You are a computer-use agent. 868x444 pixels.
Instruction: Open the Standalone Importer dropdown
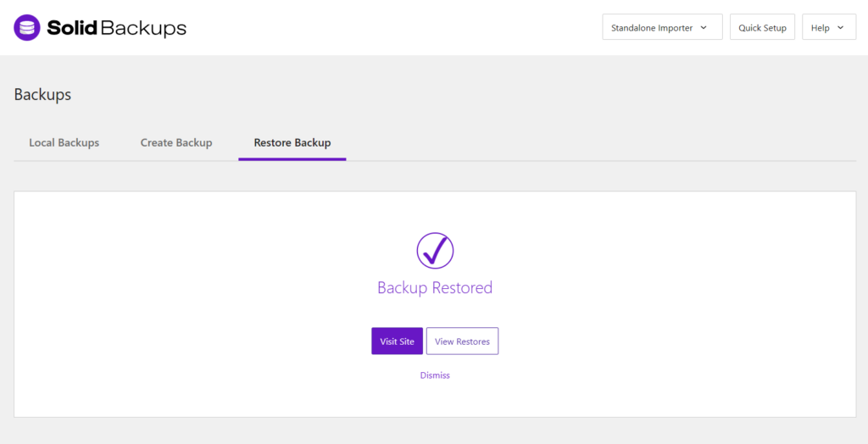tap(652, 28)
